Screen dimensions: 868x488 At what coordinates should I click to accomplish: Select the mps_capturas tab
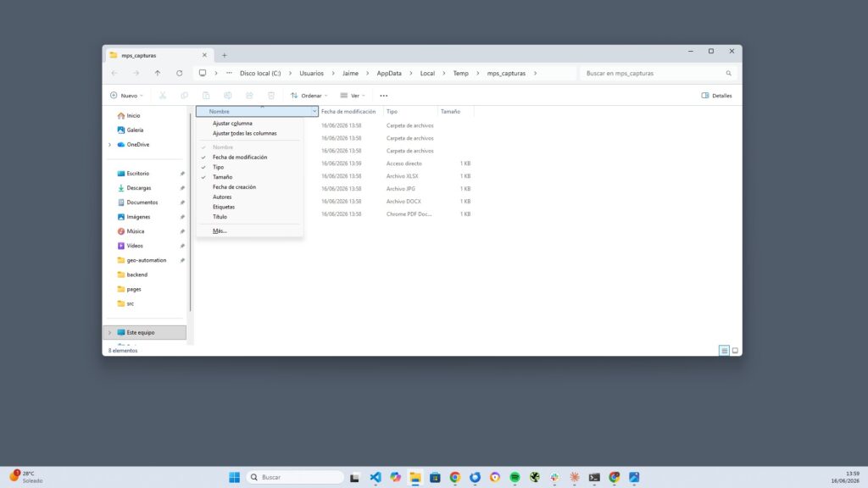click(158, 55)
